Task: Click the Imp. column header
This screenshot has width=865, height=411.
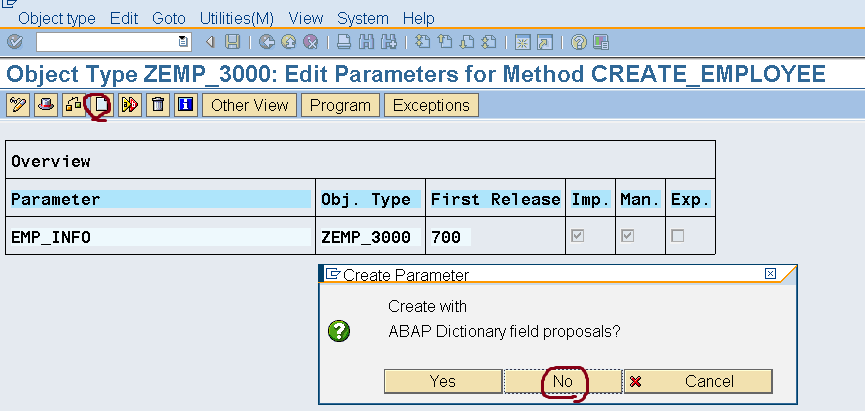Action: (x=590, y=199)
